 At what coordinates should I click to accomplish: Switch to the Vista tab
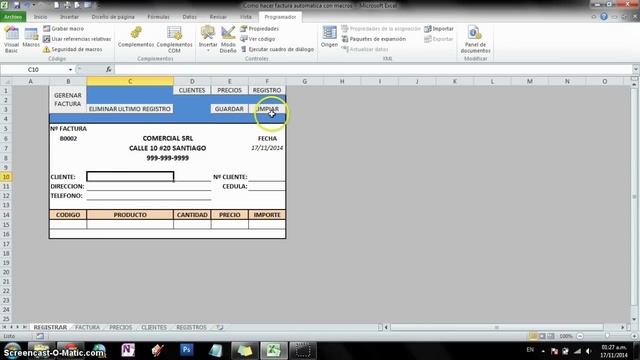click(246, 17)
